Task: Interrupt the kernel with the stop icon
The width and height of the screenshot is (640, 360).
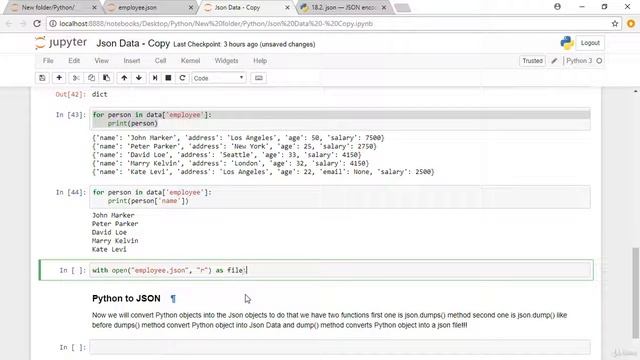Action: (168, 78)
